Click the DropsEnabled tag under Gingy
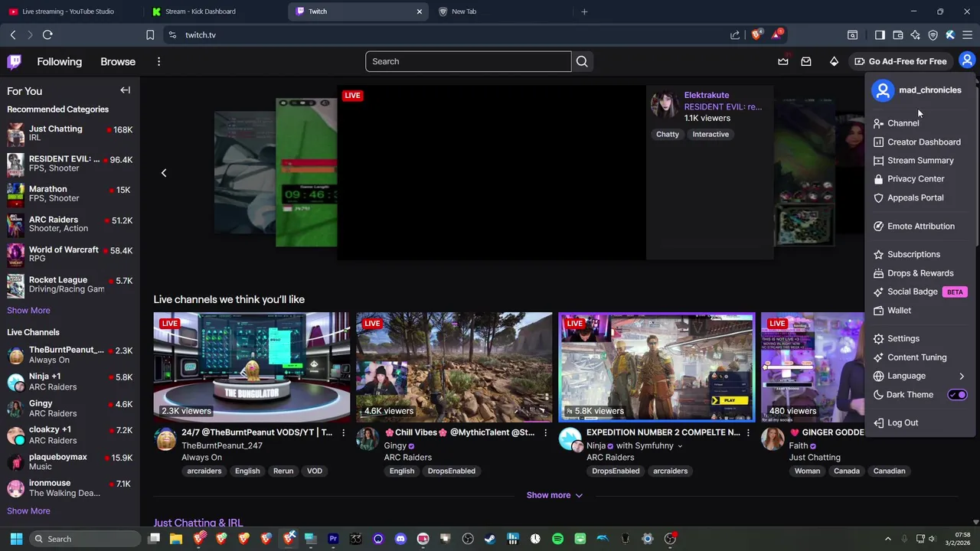This screenshot has width=980, height=551. point(452,471)
